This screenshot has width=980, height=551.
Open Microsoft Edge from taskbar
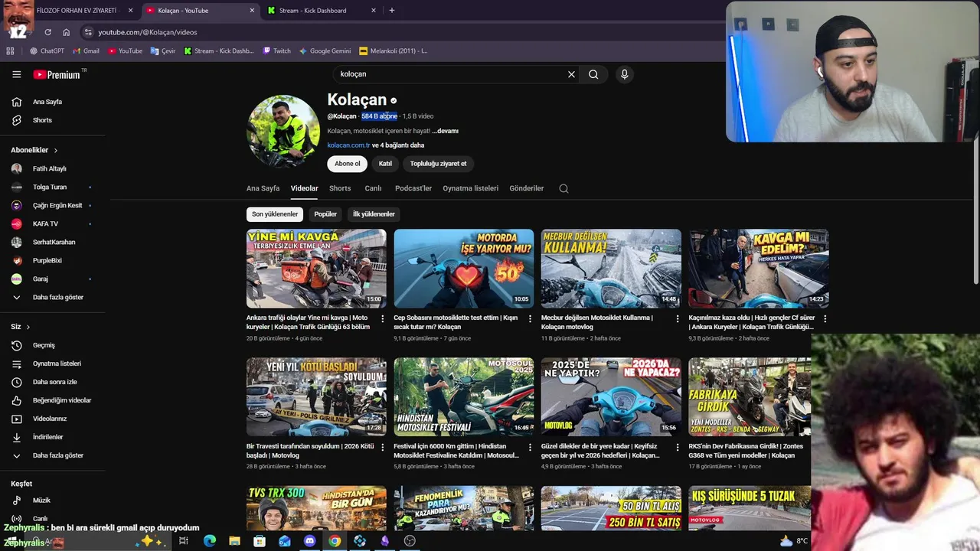pos(210,541)
